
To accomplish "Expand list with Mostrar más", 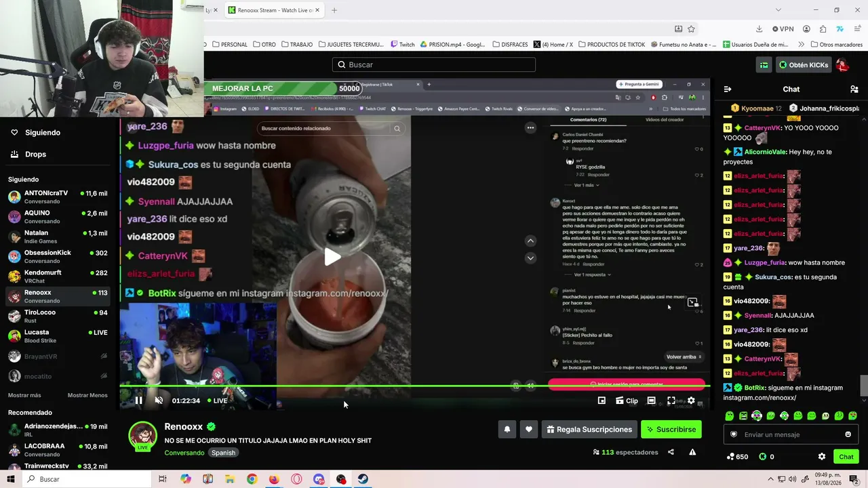I will [24, 395].
